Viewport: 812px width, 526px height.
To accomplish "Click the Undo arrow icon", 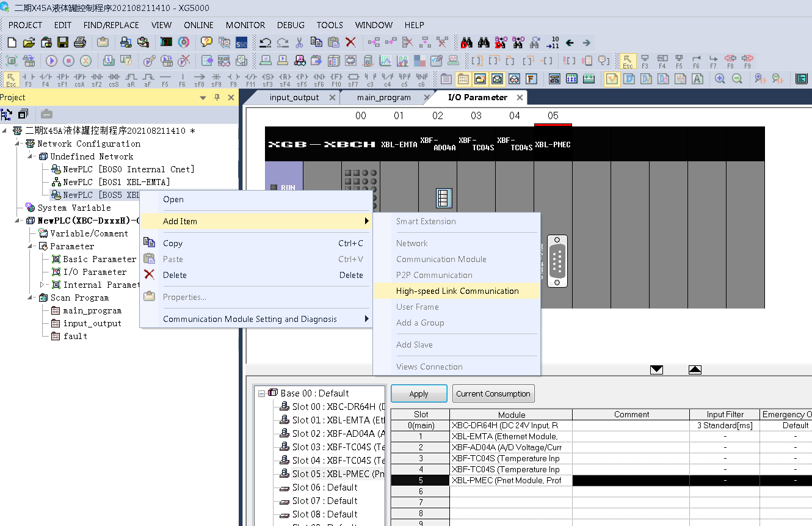I will [265, 43].
